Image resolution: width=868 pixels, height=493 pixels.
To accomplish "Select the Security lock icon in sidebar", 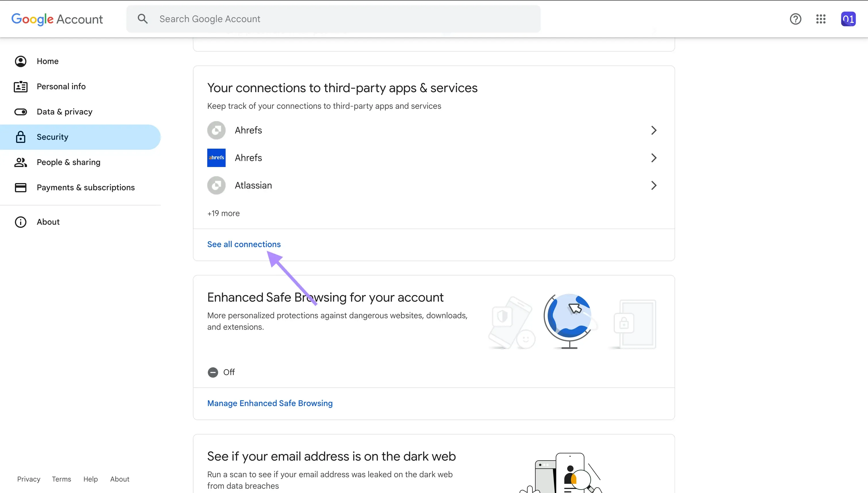I will coord(21,137).
